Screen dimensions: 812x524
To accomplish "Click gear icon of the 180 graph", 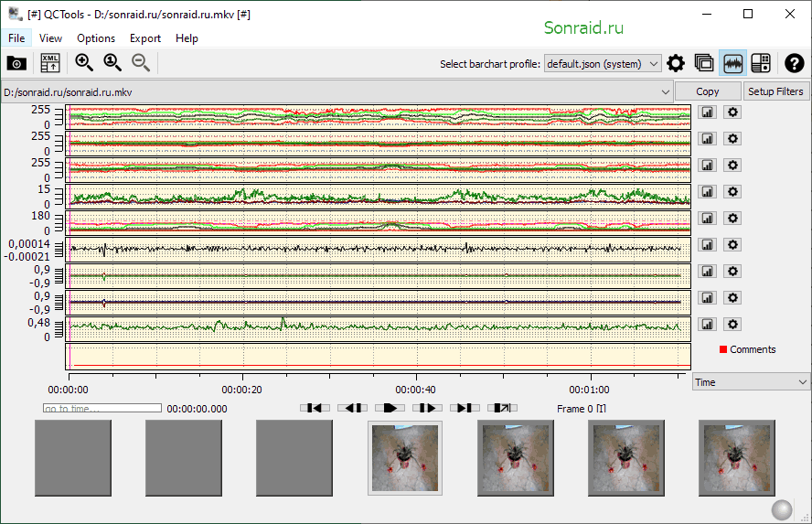I will (x=732, y=218).
